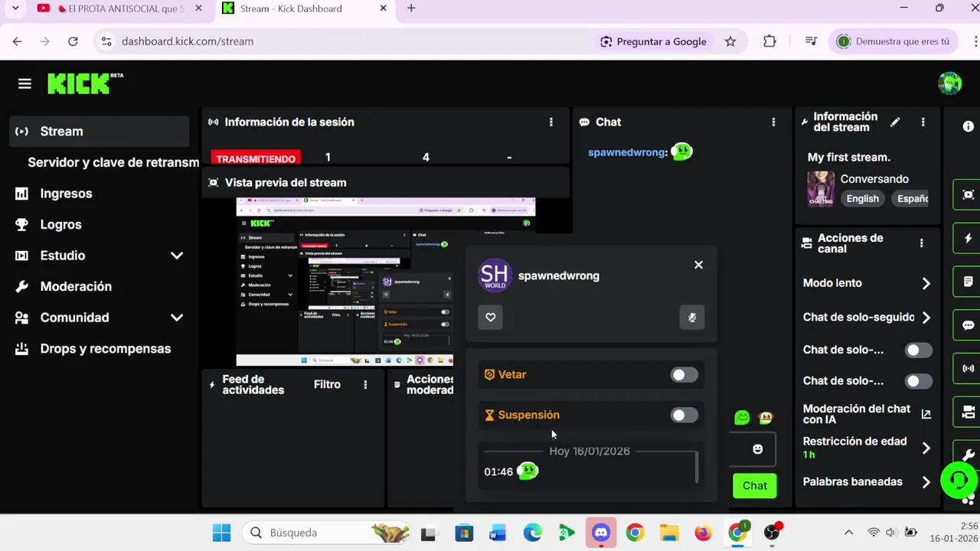Open the green headset support button

(x=959, y=481)
